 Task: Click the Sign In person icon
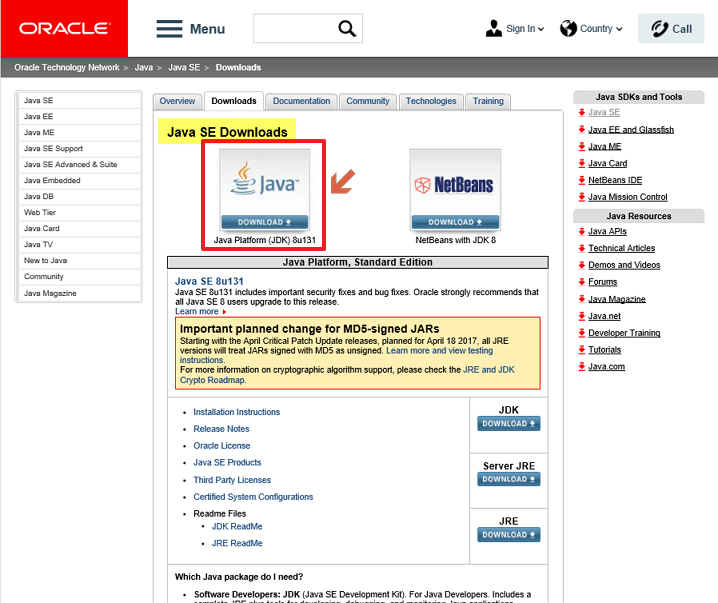point(494,28)
